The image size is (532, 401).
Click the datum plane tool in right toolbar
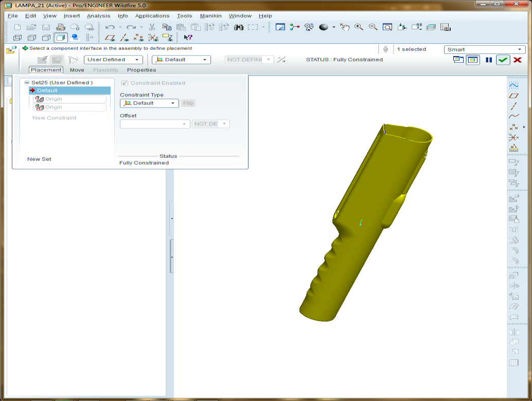point(514,96)
